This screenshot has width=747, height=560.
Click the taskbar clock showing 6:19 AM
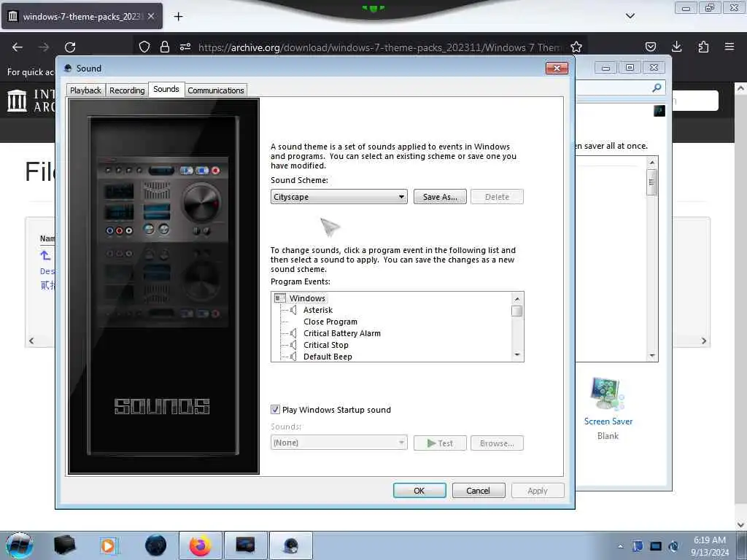[710, 546]
